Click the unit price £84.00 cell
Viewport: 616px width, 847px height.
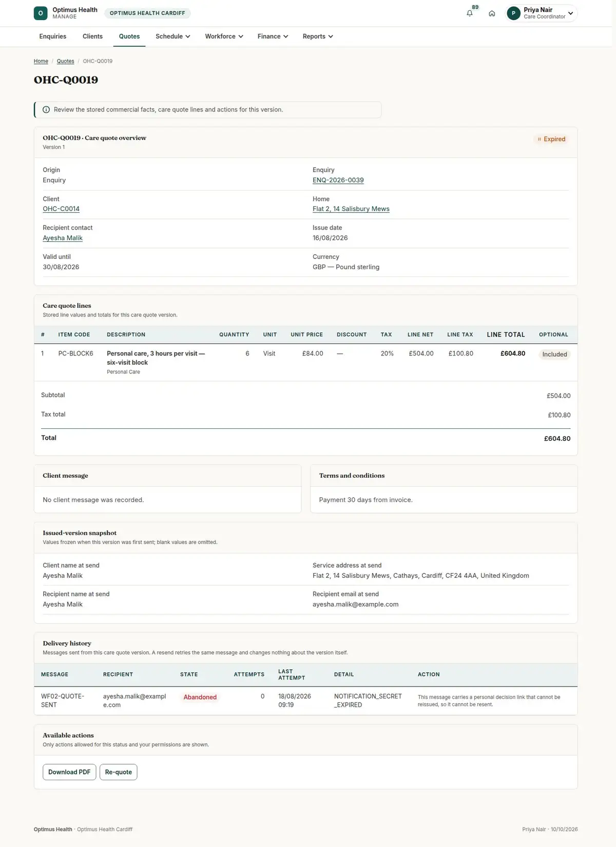[313, 354]
